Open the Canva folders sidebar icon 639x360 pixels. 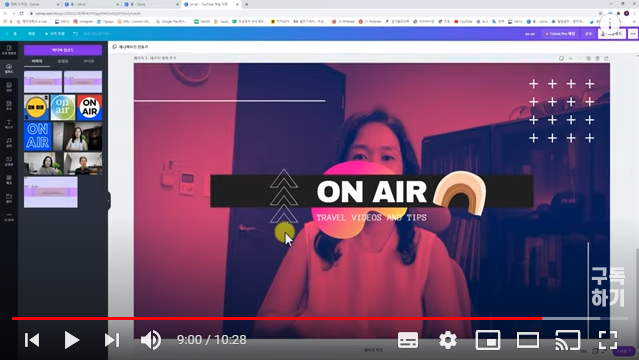(x=9, y=198)
